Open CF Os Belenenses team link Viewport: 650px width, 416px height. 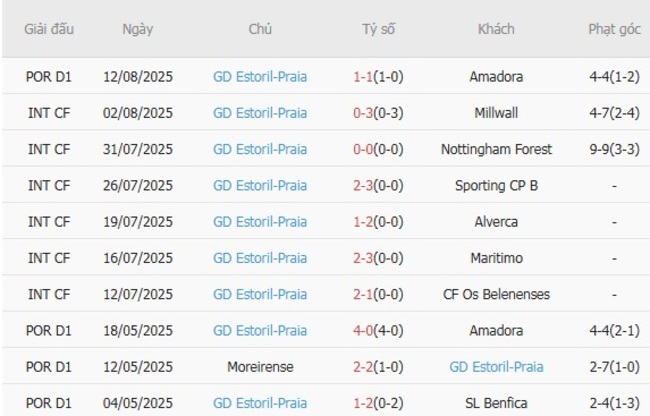coord(496,294)
